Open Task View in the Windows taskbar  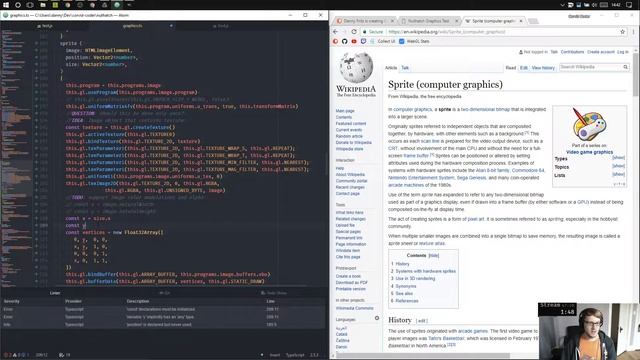pyautogui.click(x=30, y=5)
